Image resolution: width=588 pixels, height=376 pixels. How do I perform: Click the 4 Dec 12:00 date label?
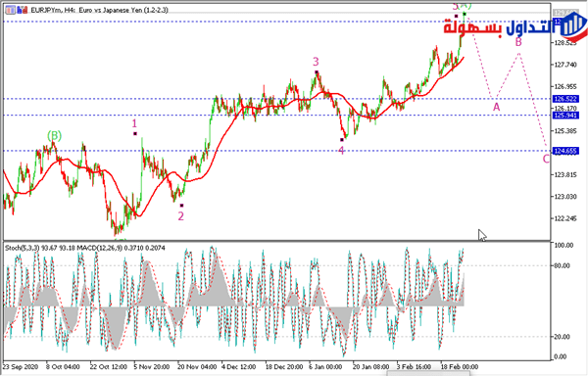coord(238,366)
